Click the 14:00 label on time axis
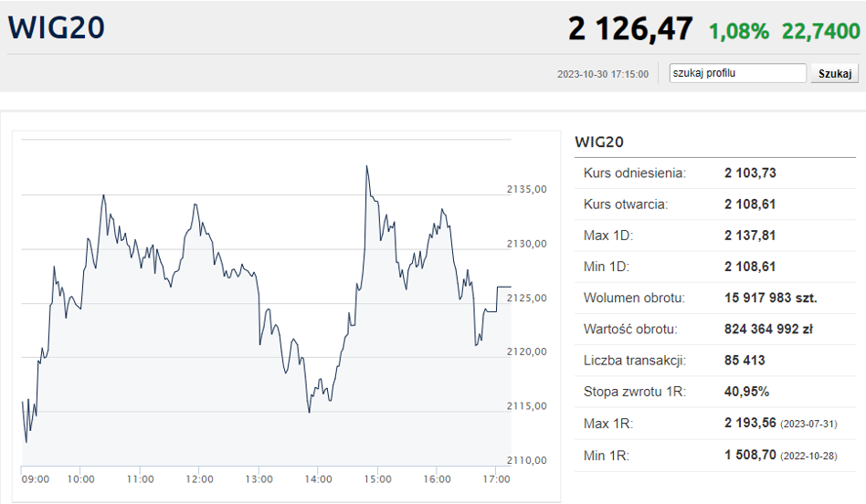 [318, 479]
